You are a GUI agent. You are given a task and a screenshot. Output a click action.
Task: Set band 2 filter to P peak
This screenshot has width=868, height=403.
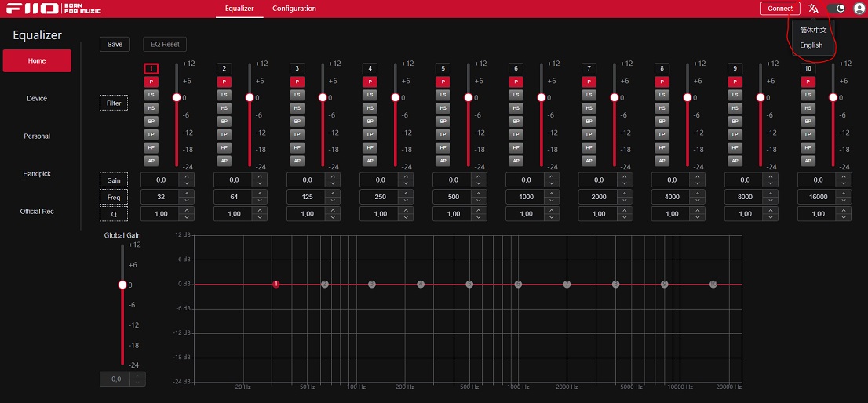[224, 82]
